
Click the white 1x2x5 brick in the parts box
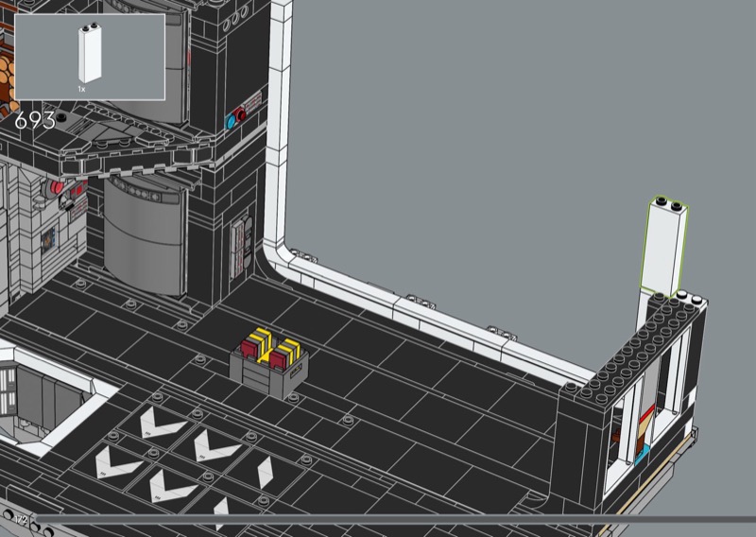pyautogui.click(x=90, y=53)
